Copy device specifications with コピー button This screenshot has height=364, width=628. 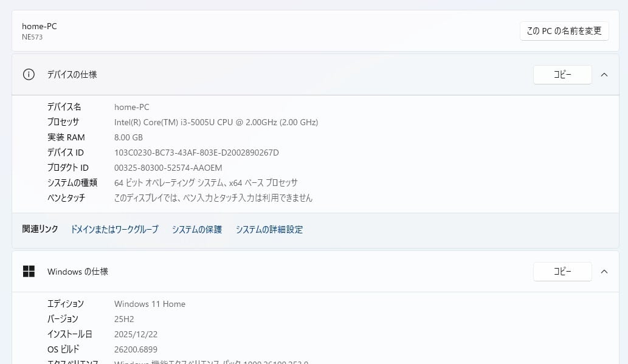click(x=562, y=75)
